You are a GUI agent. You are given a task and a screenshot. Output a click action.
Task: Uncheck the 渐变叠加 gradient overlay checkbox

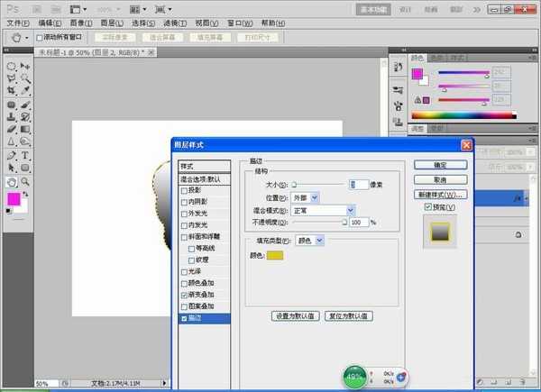(x=185, y=295)
